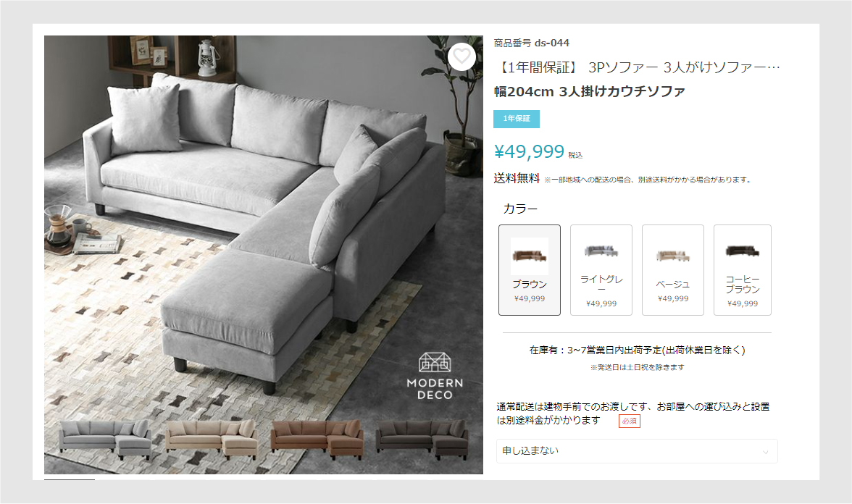
Task: Click the gray sofa icon in ライトグレー tile
Action: tap(601, 251)
